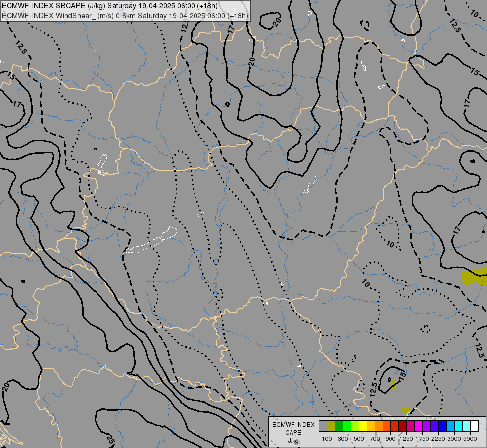Click the dark maroon legend swatch

[402, 426]
